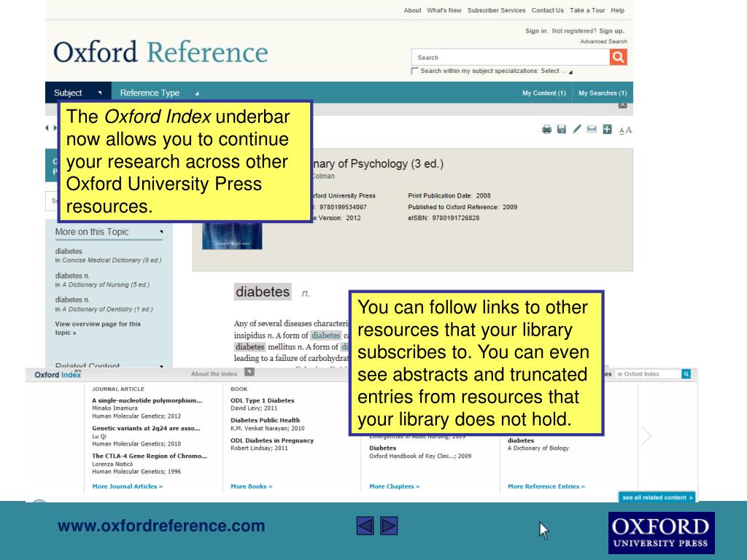This screenshot has width=747, height=560.
Task: Close the grey banner with the X
Action: tap(623, 105)
